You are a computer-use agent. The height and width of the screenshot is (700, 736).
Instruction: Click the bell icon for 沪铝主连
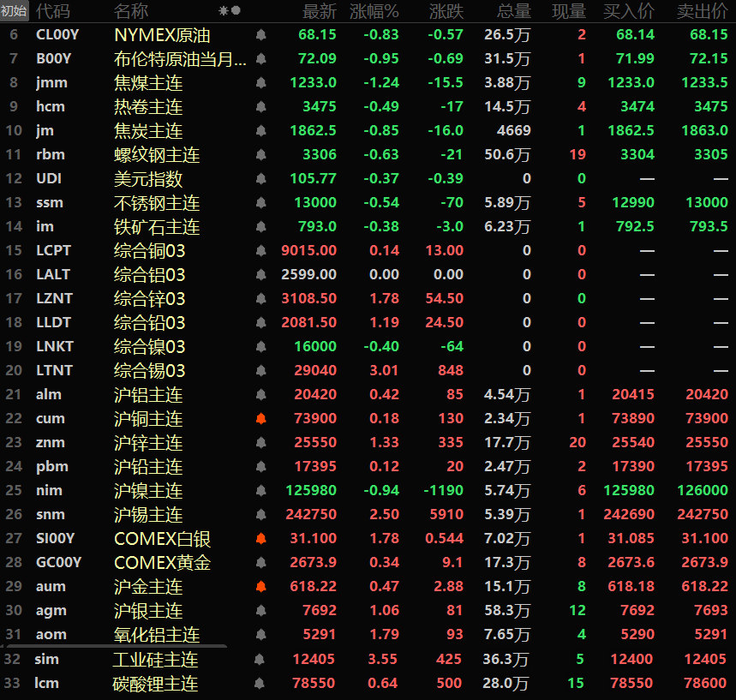261,394
